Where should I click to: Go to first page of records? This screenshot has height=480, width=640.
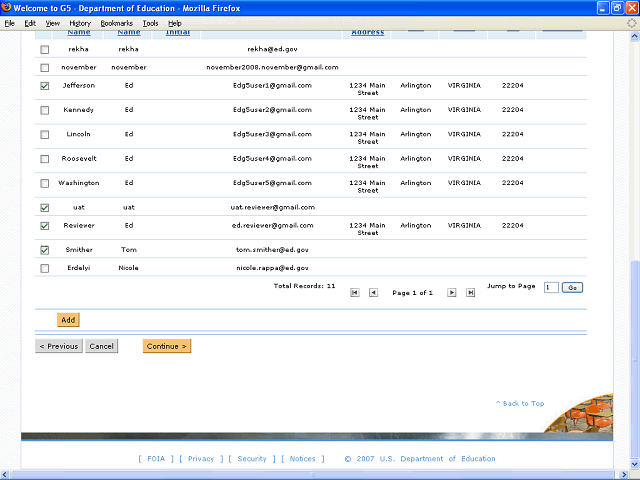tap(355, 293)
